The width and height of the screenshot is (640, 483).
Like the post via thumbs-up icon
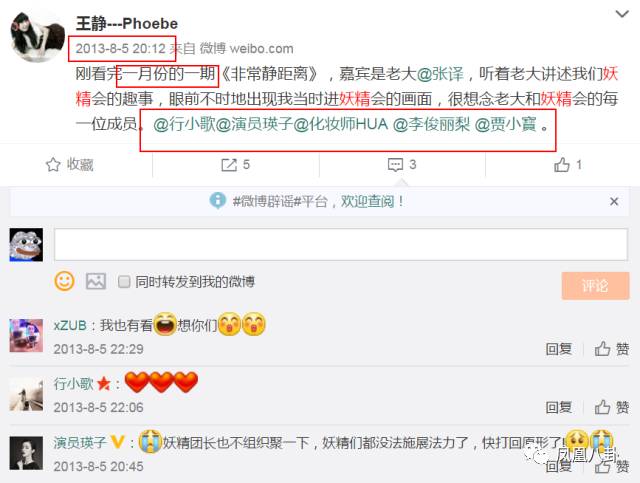click(x=562, y=165)
